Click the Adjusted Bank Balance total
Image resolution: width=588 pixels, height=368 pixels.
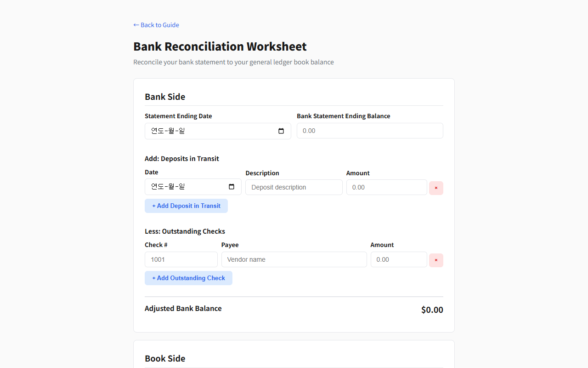431,310
